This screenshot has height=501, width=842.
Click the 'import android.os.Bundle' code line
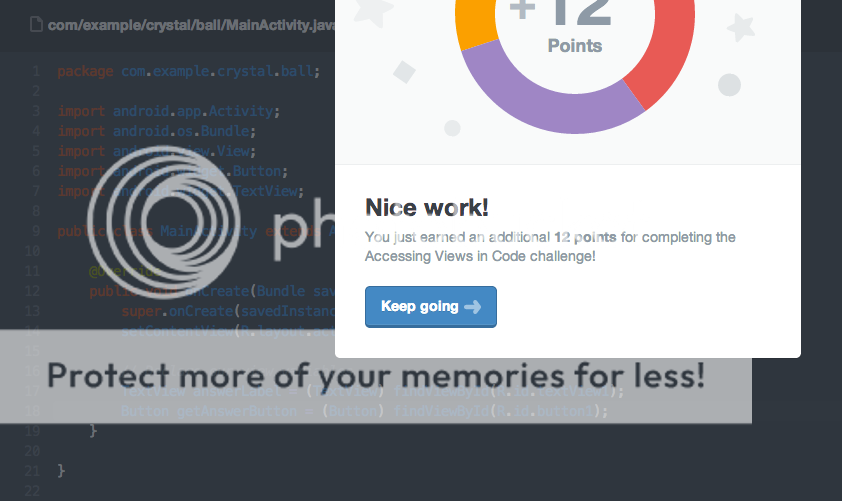[157, 131]
